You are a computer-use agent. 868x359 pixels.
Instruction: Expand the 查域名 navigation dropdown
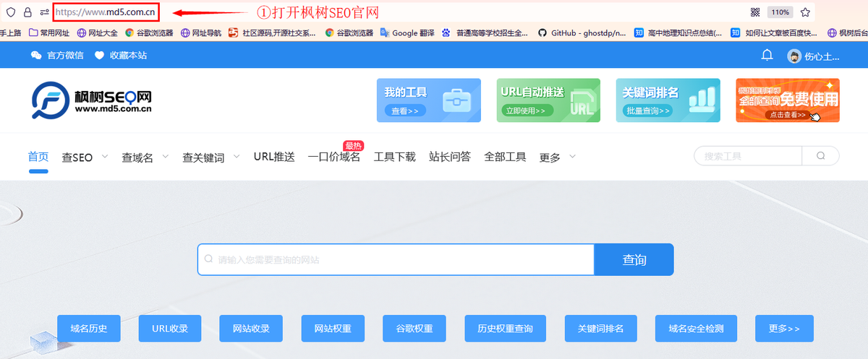pos(145,157)
